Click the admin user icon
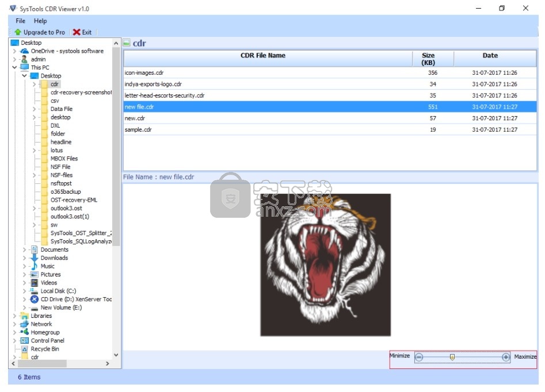Viewport: 545px width, 392px height. point(24,59)
